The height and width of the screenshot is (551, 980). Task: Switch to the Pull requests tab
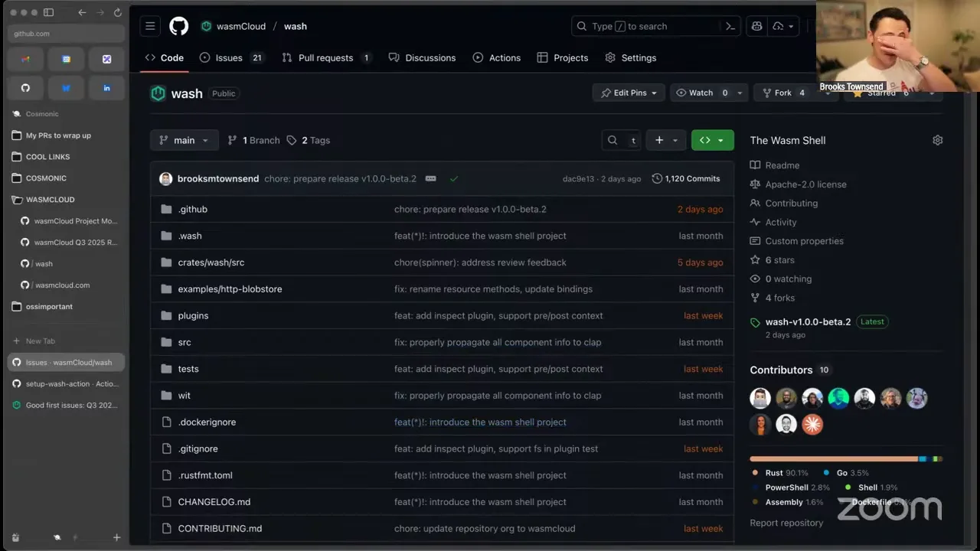click(327, 57)
